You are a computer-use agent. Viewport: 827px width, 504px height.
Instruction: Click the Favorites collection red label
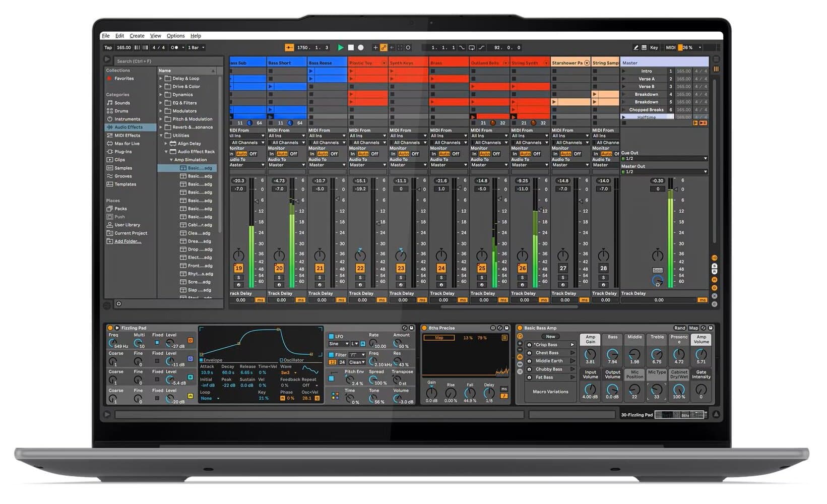109,79
